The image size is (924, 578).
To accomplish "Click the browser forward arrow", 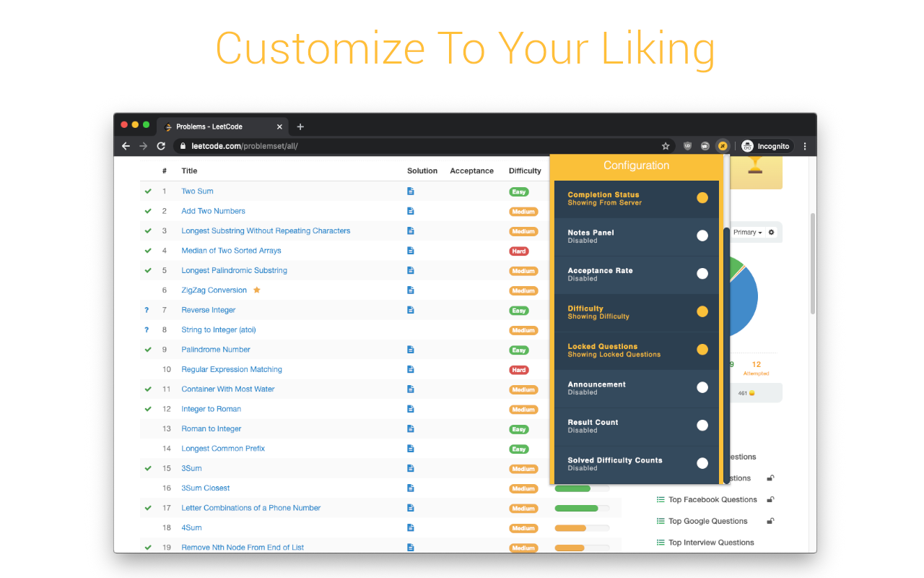I will click(x=143, y=146).
